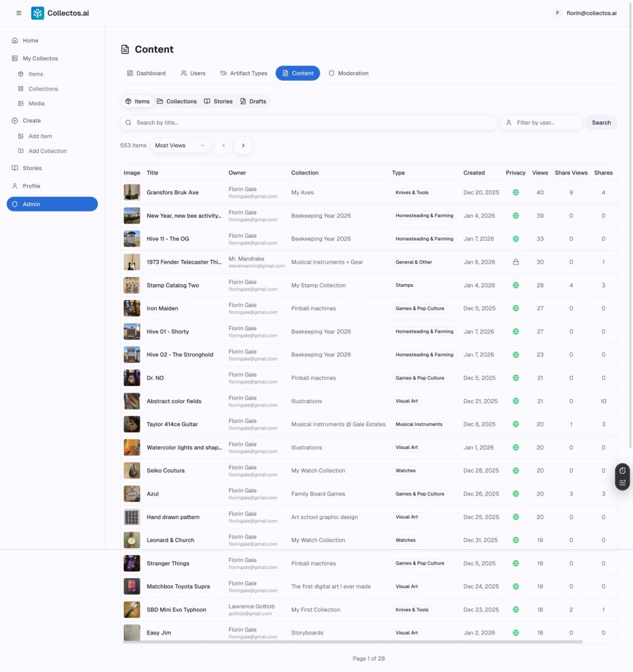Click the Collectos.ai logo icon
The width and height of the screenshot is (633, 672).
coord(37,13)
